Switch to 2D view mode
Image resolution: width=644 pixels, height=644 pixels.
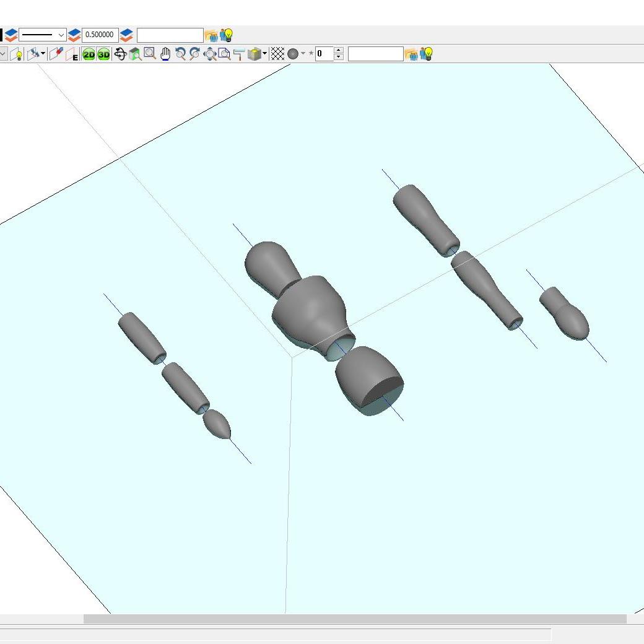point(89,54)
